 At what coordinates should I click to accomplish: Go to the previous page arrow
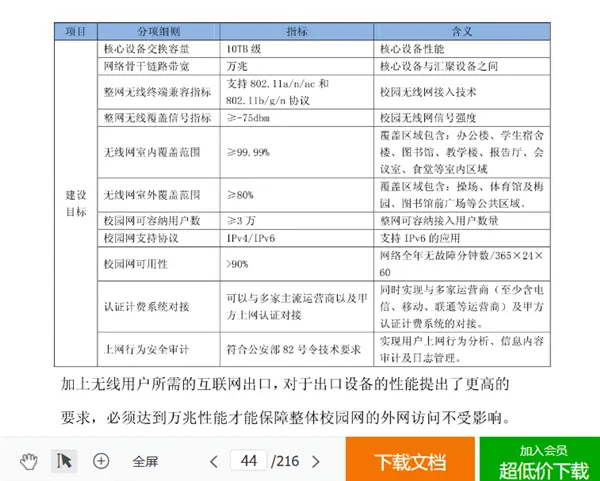[x=214, y=461]
